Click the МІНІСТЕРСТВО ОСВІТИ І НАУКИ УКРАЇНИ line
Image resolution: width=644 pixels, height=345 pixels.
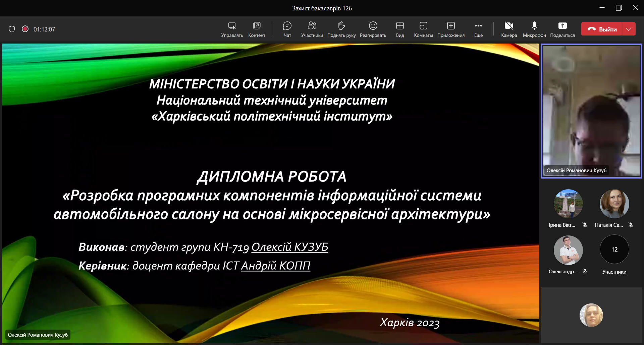(272, 84)
